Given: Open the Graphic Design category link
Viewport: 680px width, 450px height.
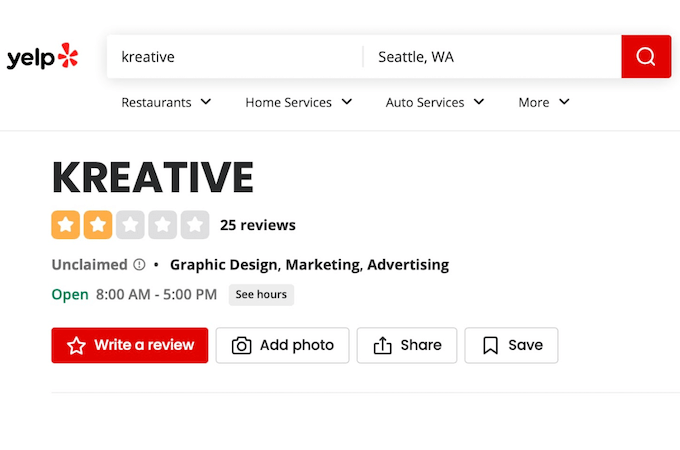Looking at the screenshot, I should click(223, 264).
